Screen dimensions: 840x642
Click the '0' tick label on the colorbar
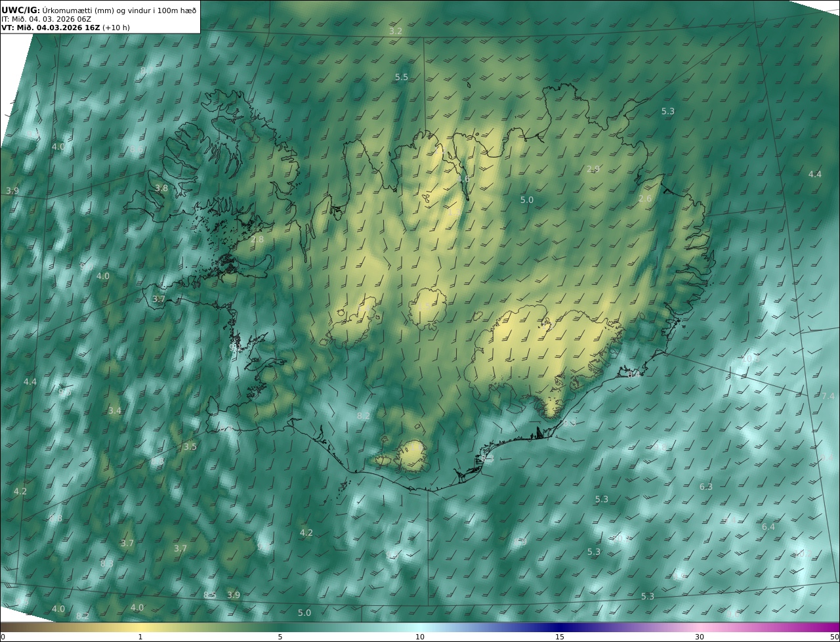click(3, 637)
